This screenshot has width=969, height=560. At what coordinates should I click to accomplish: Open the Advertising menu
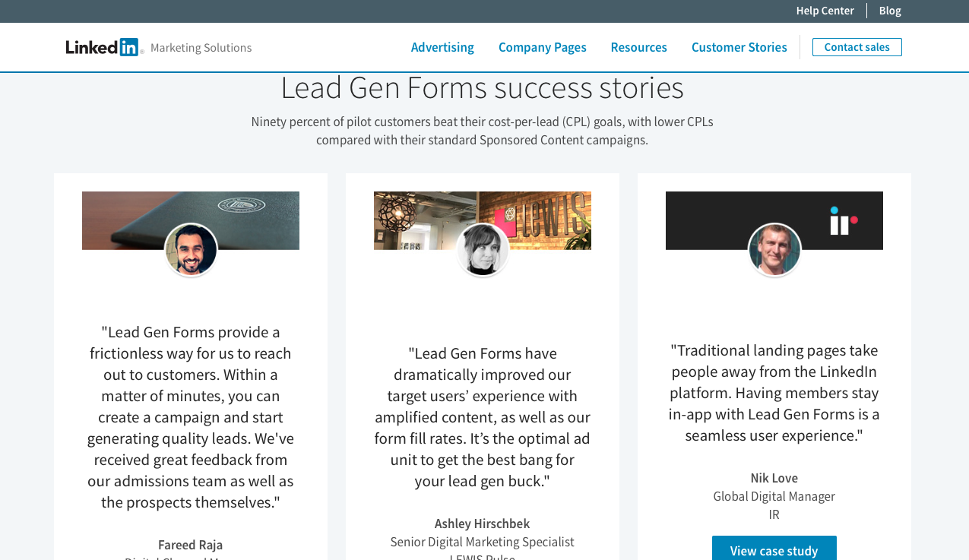tap(442, 47)
